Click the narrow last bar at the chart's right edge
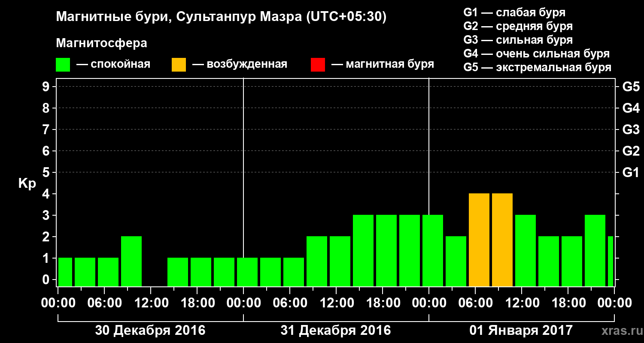This screenshot has height=343, width=644. click(x=611, y=261)
